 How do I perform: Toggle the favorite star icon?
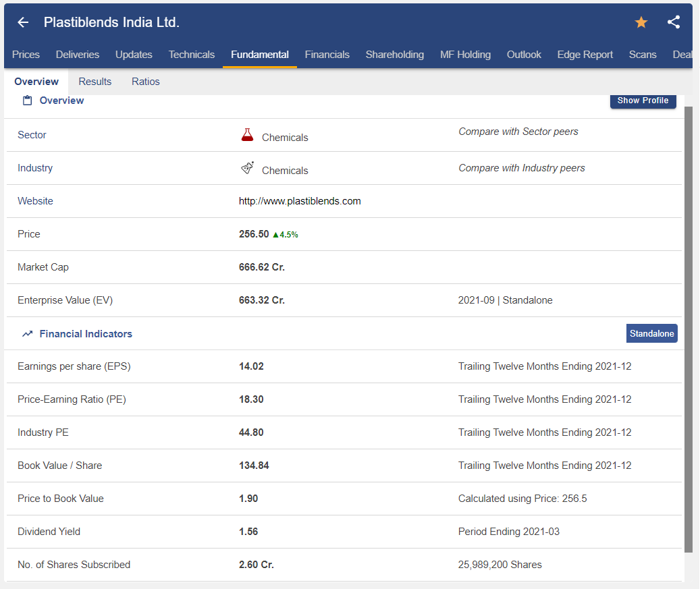coord(641,22)
